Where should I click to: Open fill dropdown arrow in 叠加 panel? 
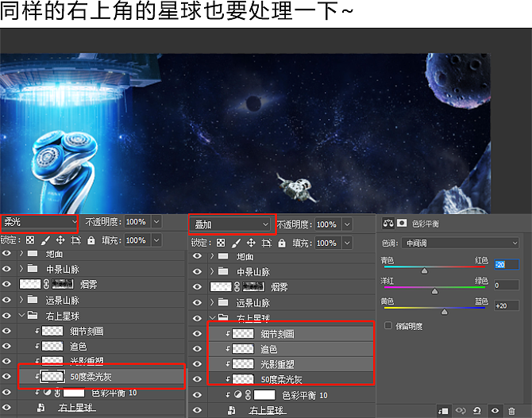(347, 243)
